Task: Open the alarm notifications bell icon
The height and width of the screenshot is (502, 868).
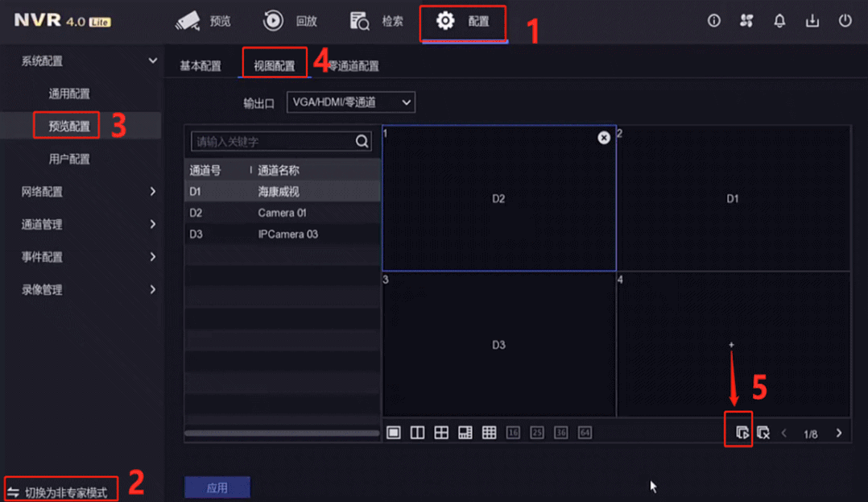Action: [x=779, y=21]
